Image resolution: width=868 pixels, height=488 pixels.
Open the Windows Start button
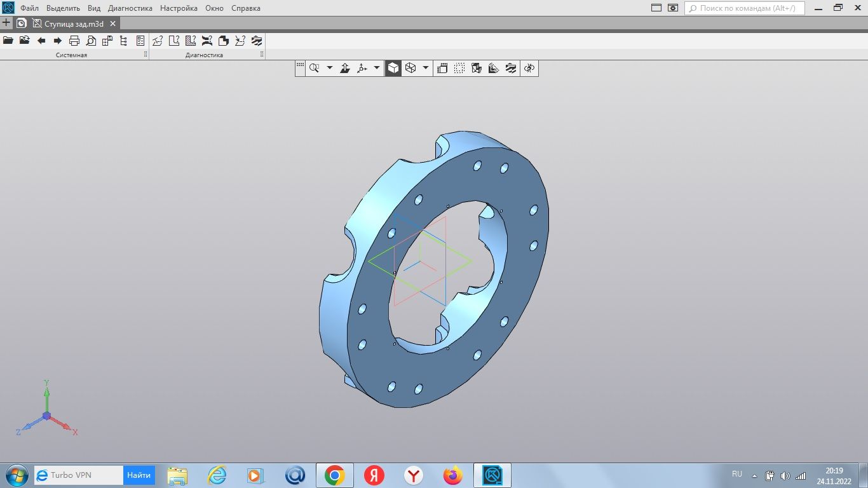[x=16, y=475]
